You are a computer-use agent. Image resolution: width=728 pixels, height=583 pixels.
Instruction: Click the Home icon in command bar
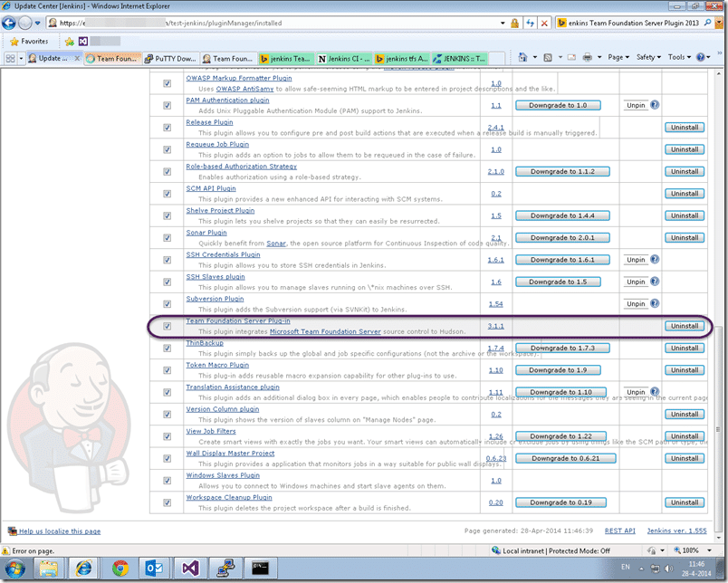coord(522,57)
